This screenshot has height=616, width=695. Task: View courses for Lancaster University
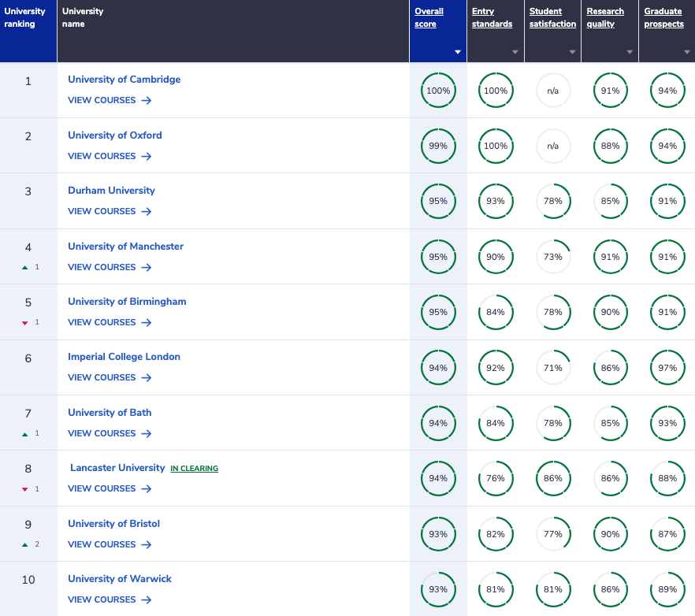coord(110,489)
